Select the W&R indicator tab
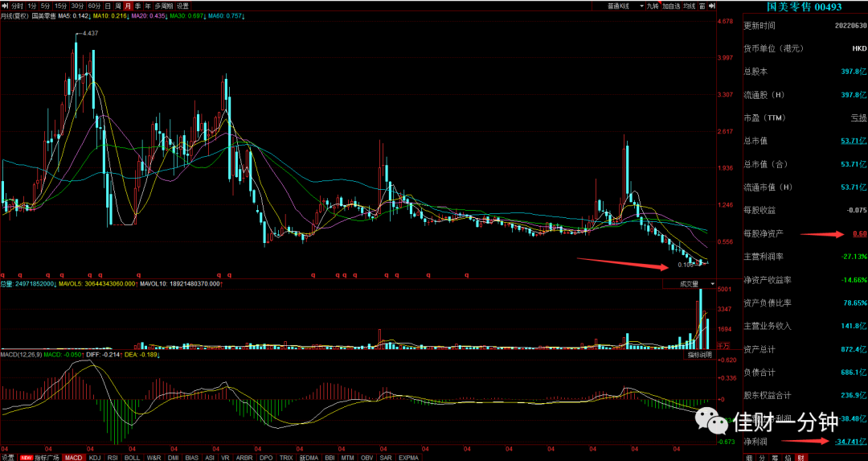Image resolution: width=868 pixels, height=461 pixels. (154, 458)
